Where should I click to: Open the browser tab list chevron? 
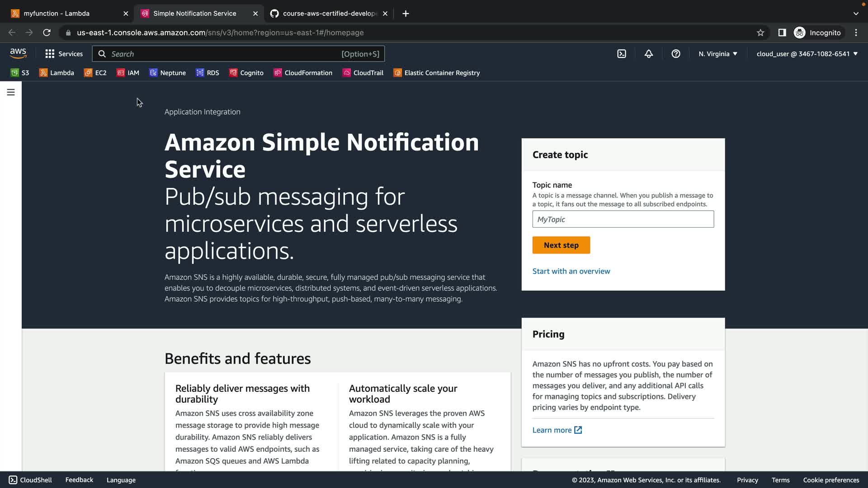(856, 14)
